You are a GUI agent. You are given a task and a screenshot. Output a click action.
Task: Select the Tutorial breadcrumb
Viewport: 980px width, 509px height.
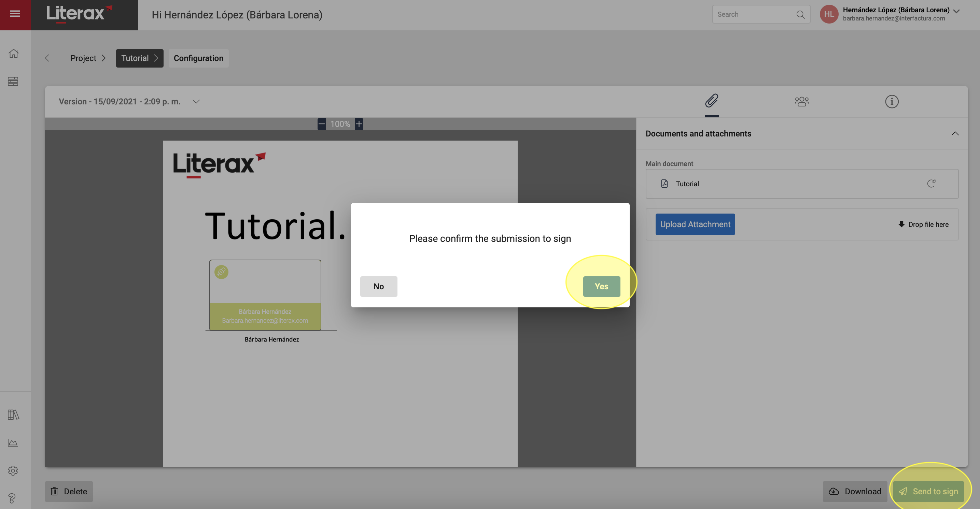pyautogui.click(x=140, y=58)
